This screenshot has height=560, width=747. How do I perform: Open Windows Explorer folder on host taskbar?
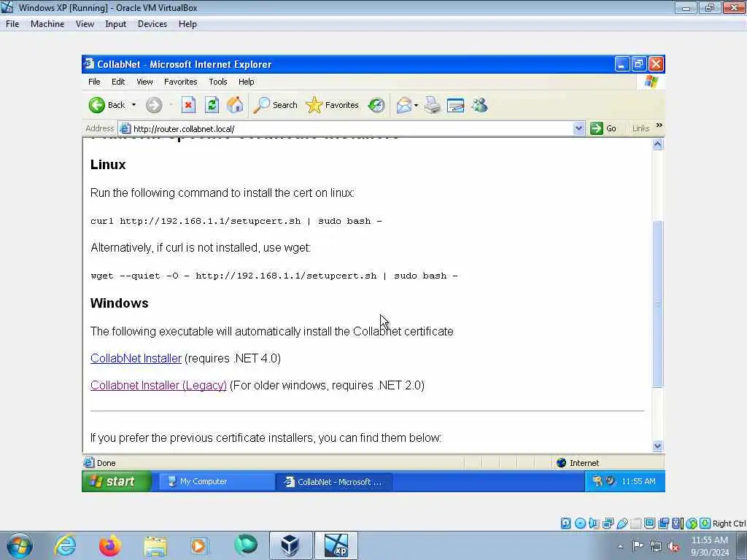155,545
